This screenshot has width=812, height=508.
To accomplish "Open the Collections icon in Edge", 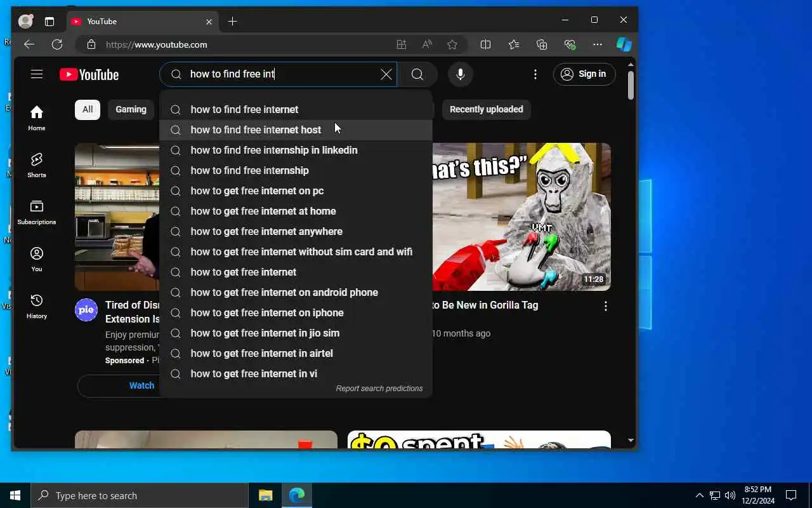I will (x=542, y=44).
